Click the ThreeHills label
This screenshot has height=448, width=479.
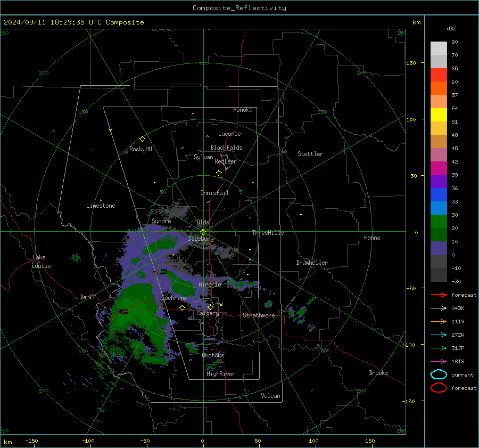coord(268,233)
